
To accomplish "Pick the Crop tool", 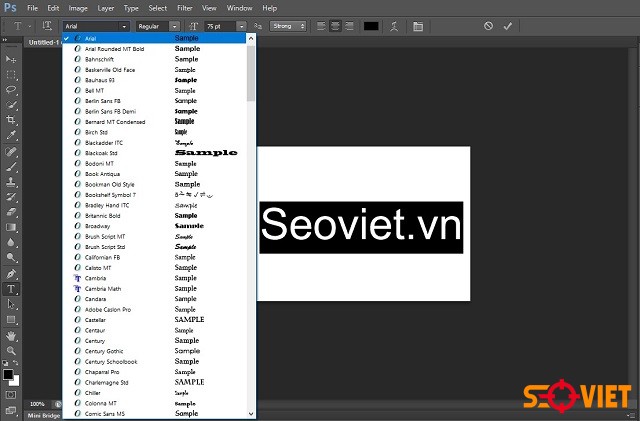I will [12, 119].
